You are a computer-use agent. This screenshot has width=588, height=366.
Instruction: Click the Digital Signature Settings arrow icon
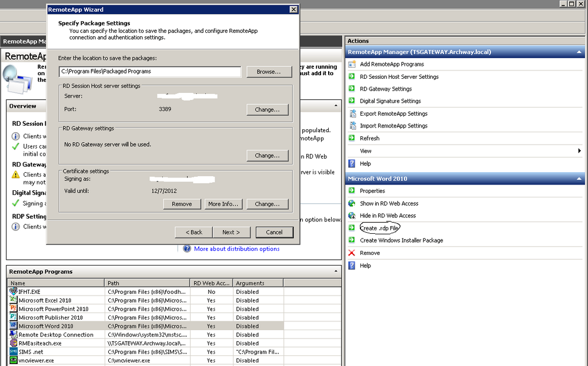tap(352, 101)
